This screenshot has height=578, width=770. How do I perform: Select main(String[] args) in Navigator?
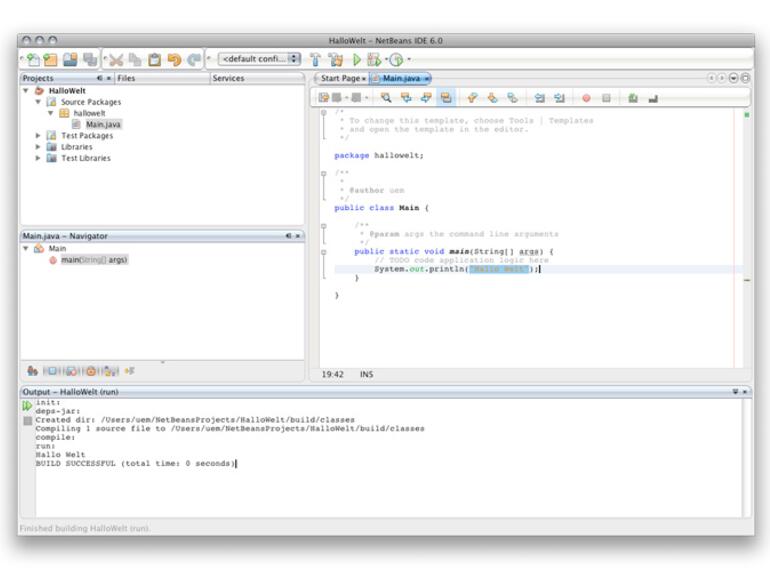coord(93,259)
